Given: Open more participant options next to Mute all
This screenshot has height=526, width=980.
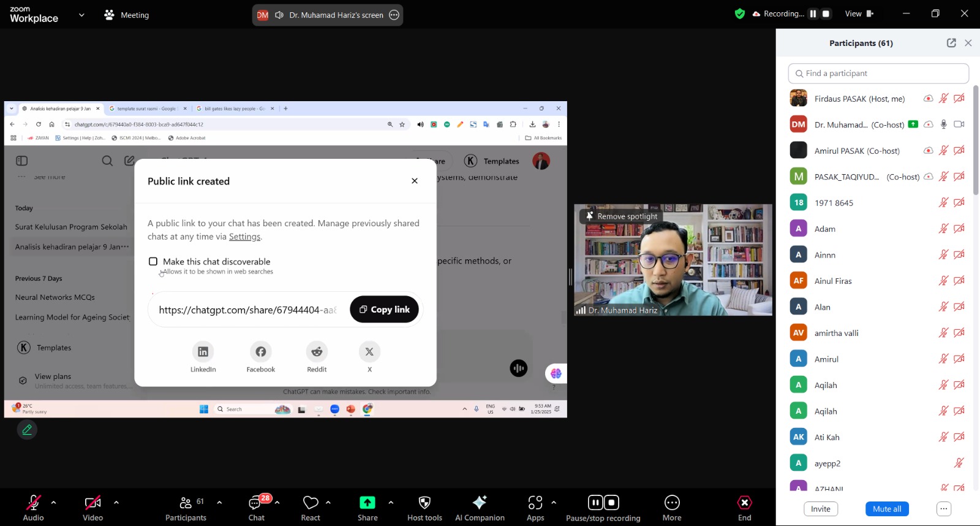Looking at the screenshot, I should point(944,509).
